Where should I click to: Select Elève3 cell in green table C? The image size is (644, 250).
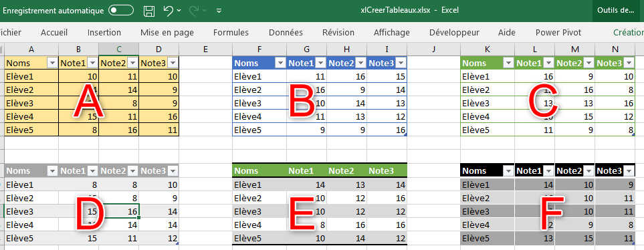point(487,104)
